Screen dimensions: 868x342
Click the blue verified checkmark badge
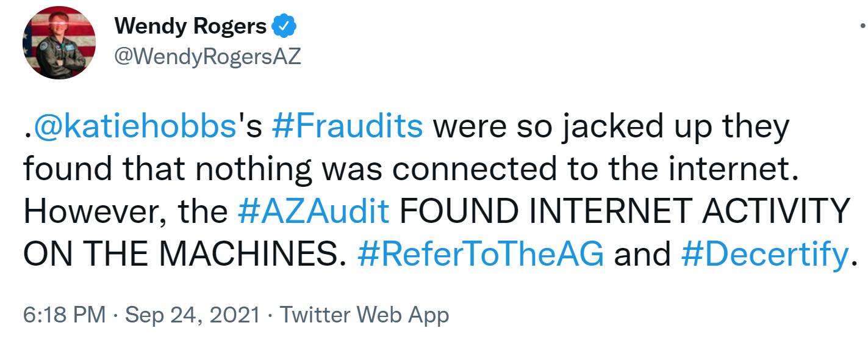(283, 26)
